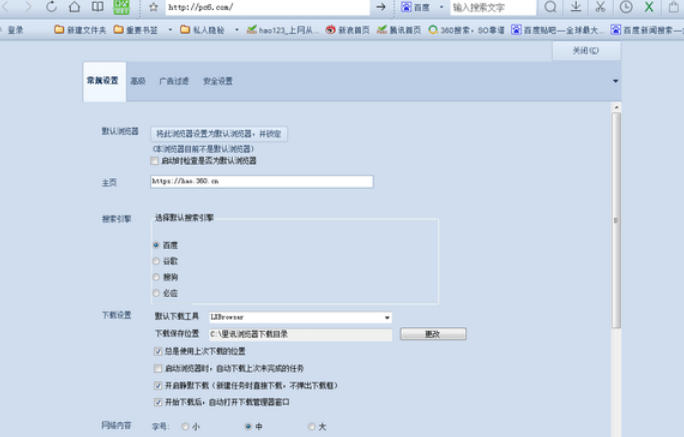This screenshot has width=684, height=437.
Task: Go to the home page icon
Action: click(x=75, y=7)
